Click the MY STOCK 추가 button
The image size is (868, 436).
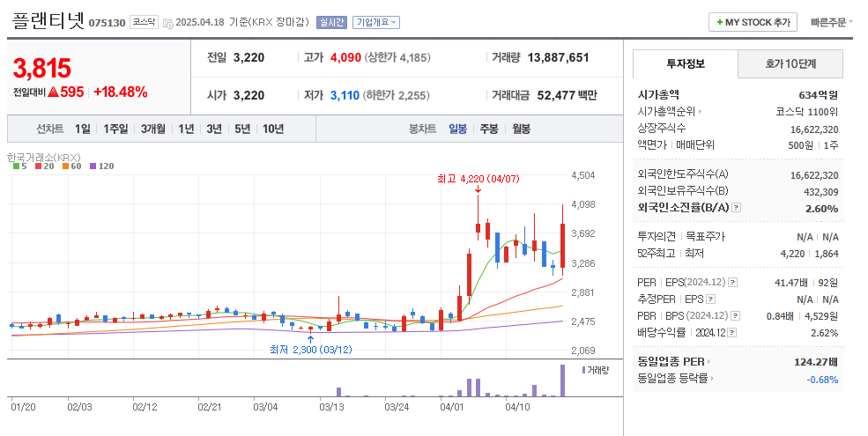click(753, 22)
